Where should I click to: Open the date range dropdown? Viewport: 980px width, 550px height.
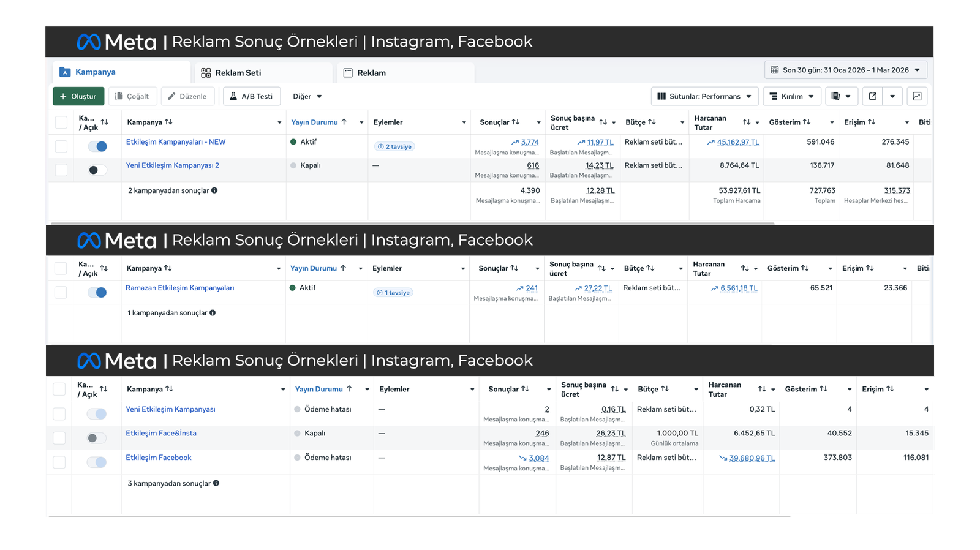[x=845, y=70]
